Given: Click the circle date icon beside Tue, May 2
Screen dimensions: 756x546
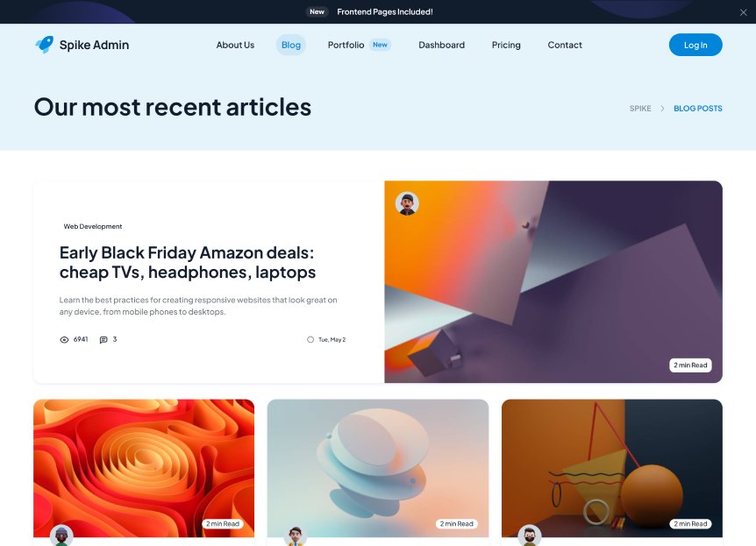Looking at the screenshot, I should click(x=310, y=340).
